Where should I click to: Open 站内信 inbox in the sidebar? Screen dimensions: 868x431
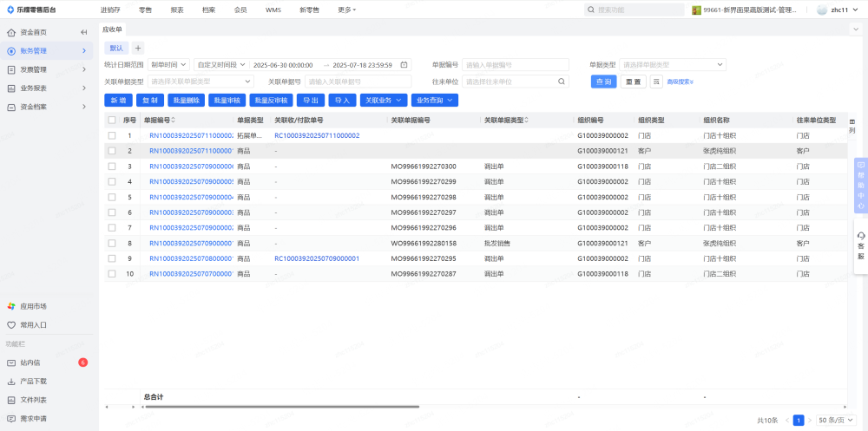(x=30, y=362)
